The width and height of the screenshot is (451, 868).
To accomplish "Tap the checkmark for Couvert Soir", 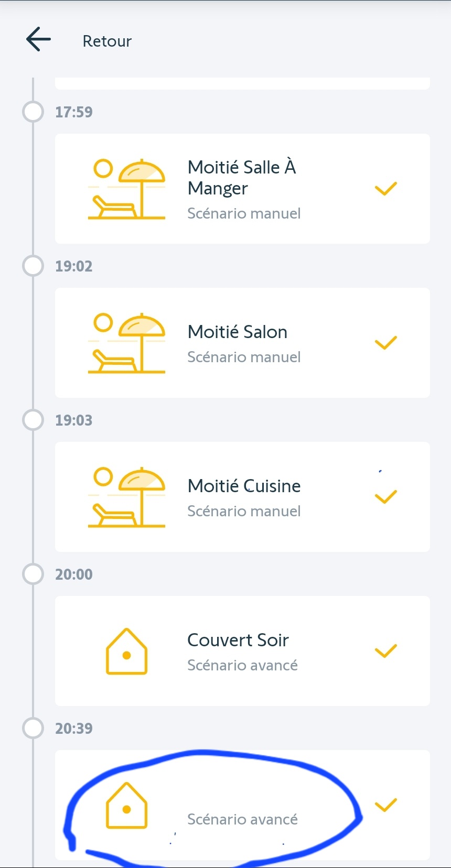I will [x=386, y=651].
